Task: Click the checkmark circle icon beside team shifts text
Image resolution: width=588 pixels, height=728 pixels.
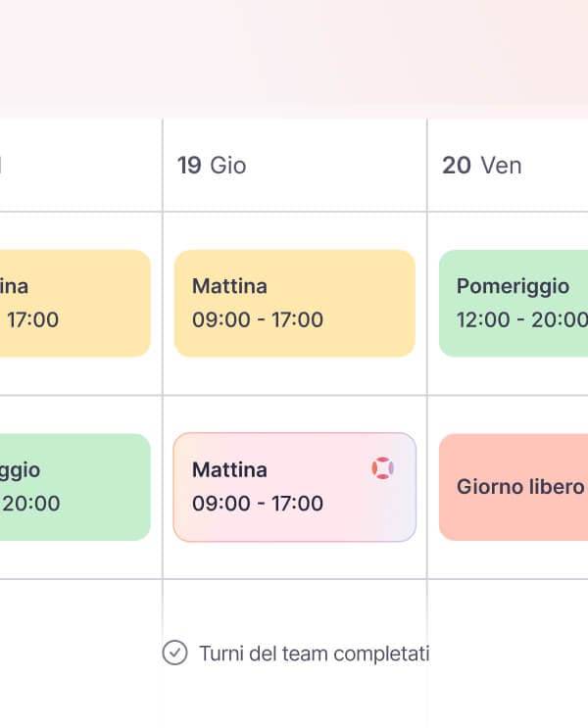Action: point(174,653)
